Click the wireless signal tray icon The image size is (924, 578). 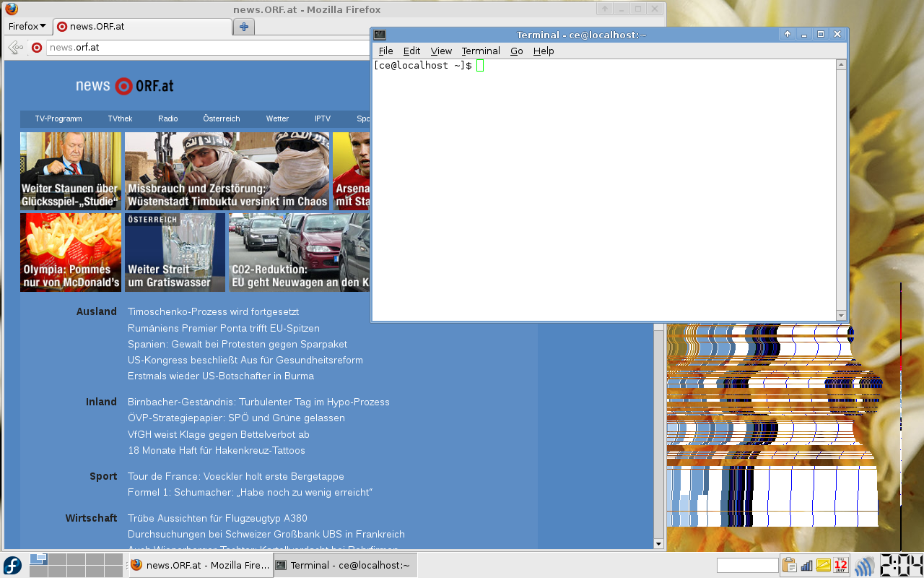[x=864, y=565]
